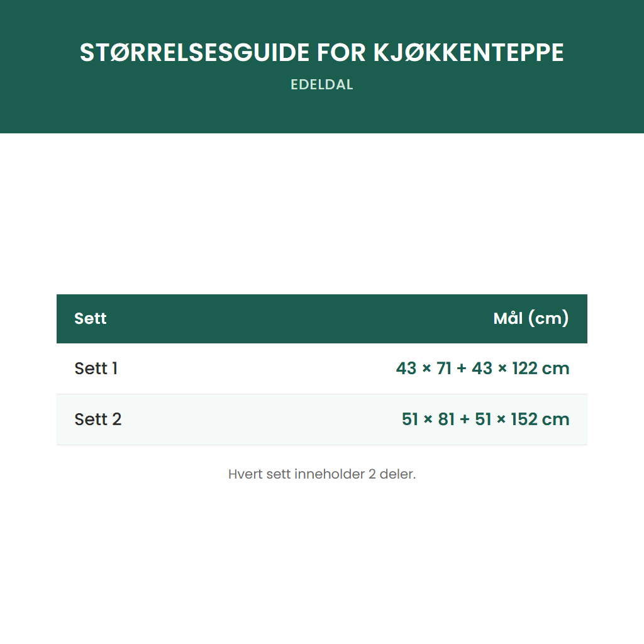The height and width of the screenshot is (644, 644).
Task: Click the EDELDAL brand subtitle
Action: pyautogui.click(x=321, y=85)
